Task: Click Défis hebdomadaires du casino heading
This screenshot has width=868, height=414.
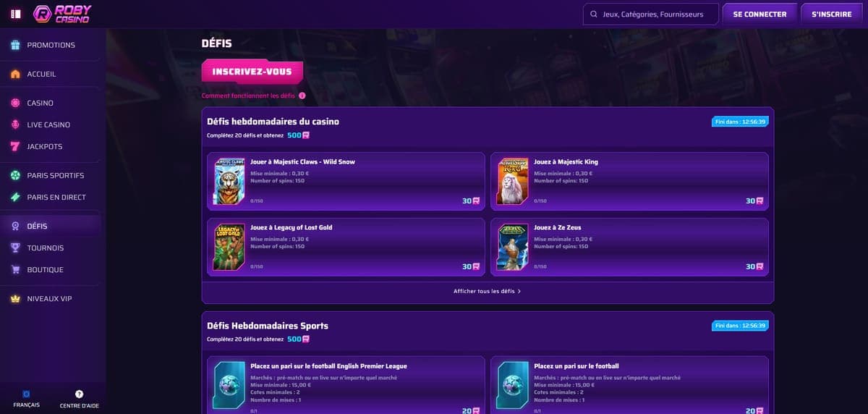Action: pos(273,122)
